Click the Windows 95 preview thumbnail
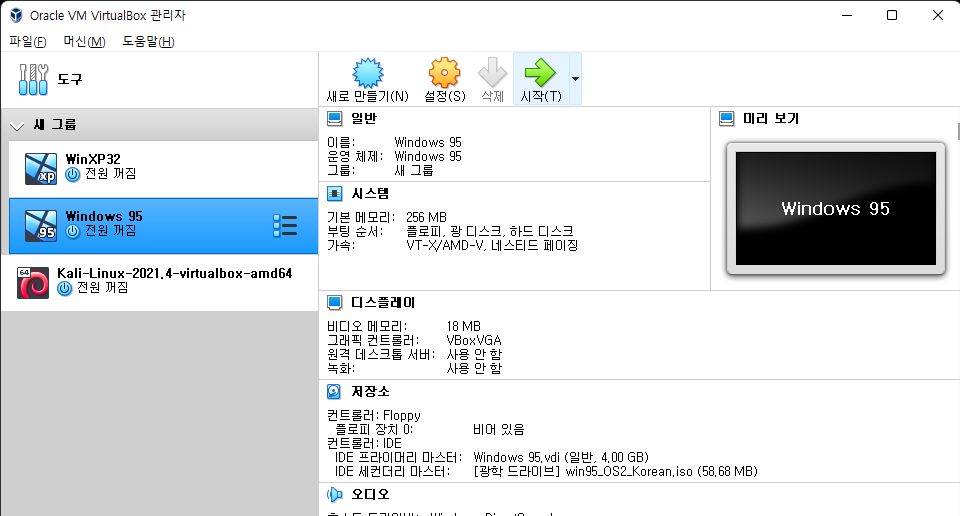This screenshot has width=960, height=516. 836,209
